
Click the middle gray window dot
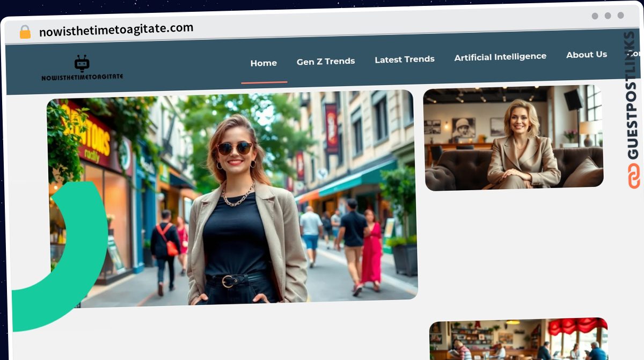tap(608, 16)
